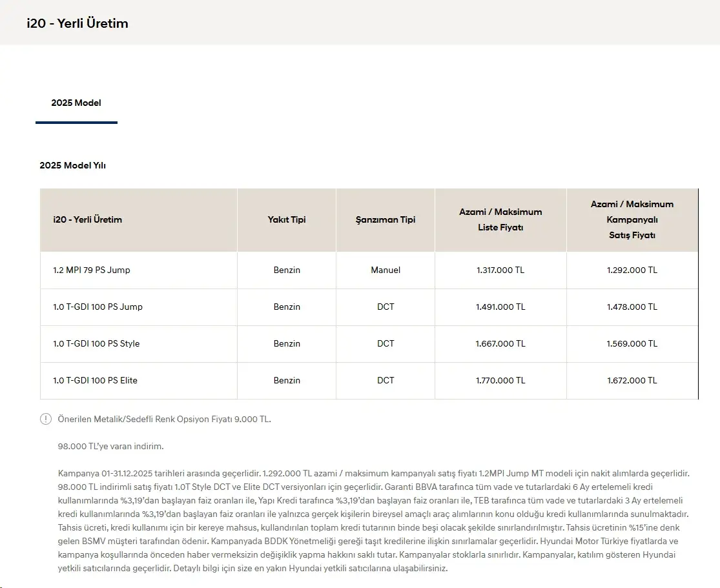The width and height of the screenshot is (720, 588).
Task: Select the '1.0 T-GDI 100 PS Jump' row name
Action: (98, 307)
